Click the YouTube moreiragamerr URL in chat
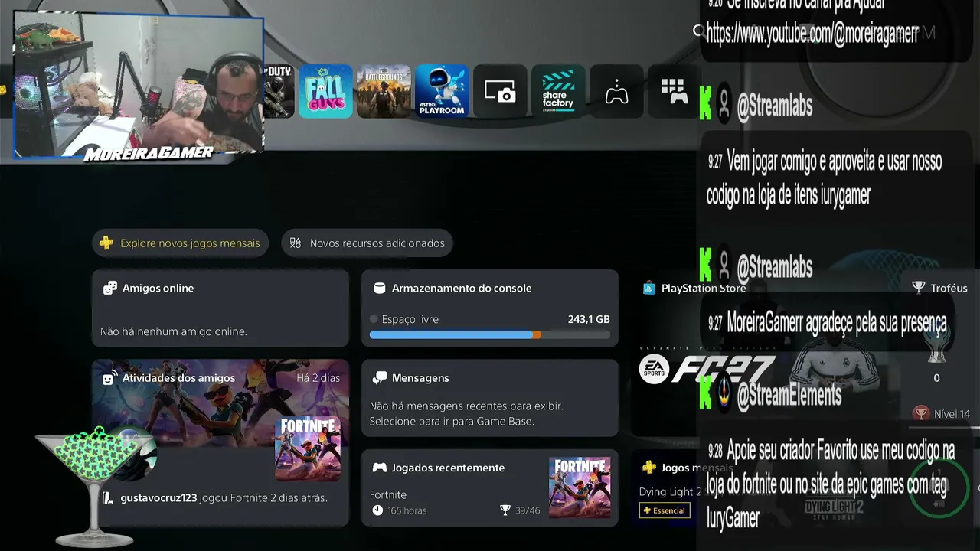The height and width of the screenshot is (551, 980). click(812, 32)
